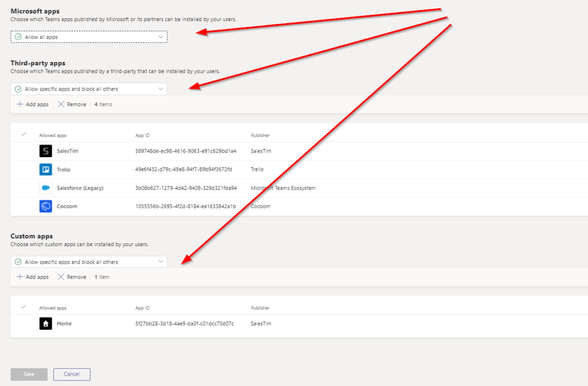The height and width of the screenshot is (386, 588).
Task: Select the Cocoom app name
Action: [67, 206]
